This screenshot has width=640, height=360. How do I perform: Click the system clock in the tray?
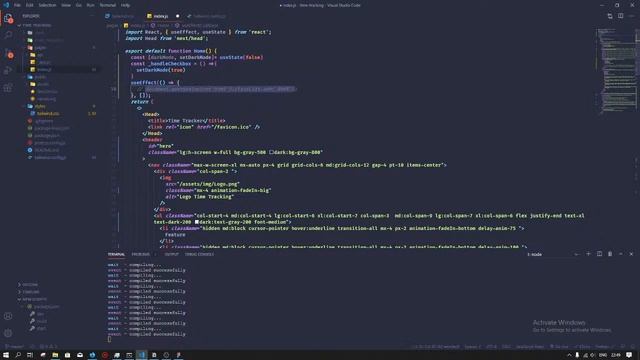click(x=616, y=355)
